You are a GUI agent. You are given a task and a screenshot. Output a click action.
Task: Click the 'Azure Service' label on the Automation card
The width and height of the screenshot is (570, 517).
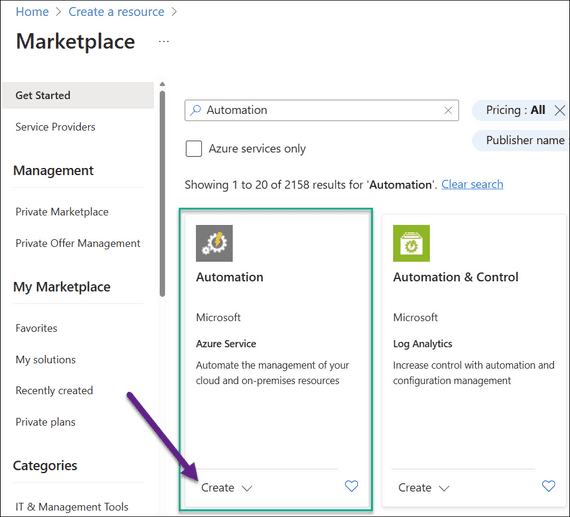226,344
